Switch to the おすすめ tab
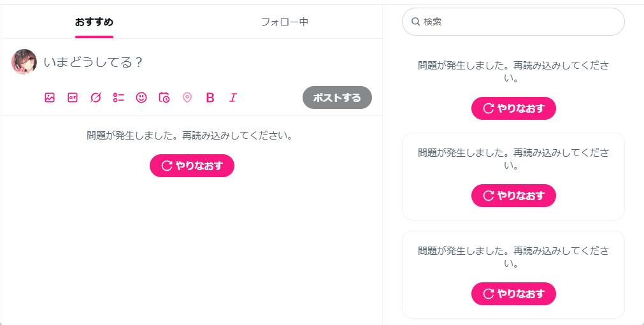 point(94,22)
